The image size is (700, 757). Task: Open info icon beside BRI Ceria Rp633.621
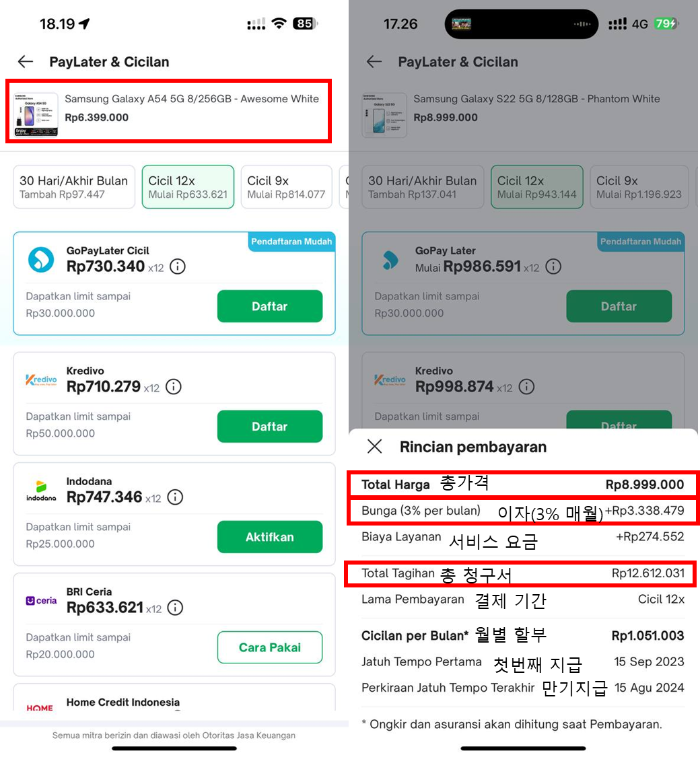click(x=175, y=608)
